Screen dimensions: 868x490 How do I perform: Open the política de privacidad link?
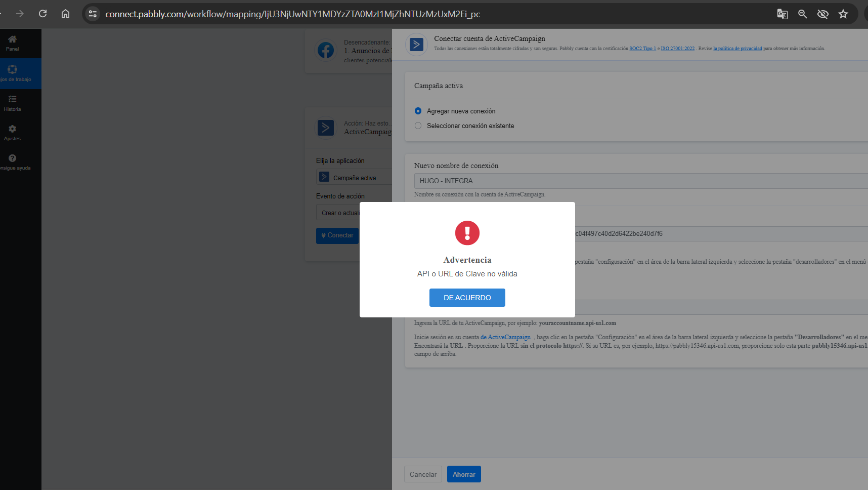coord(737,49)
